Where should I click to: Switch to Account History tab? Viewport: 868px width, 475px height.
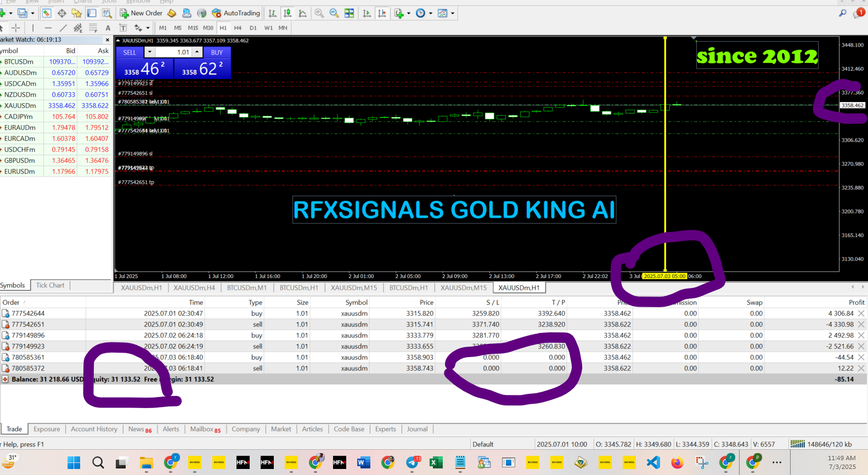click(94, 429)
